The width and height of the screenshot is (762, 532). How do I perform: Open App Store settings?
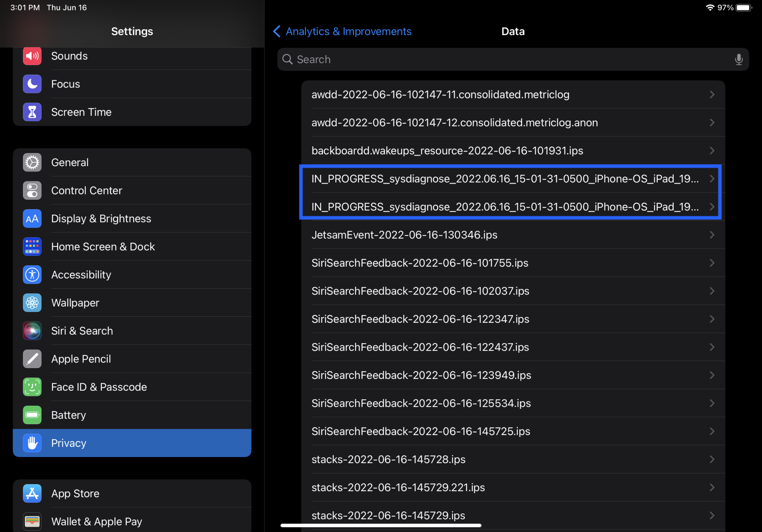click(x=132, y=493)
